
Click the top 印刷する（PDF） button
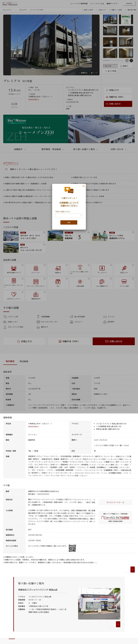click(118, 97)
